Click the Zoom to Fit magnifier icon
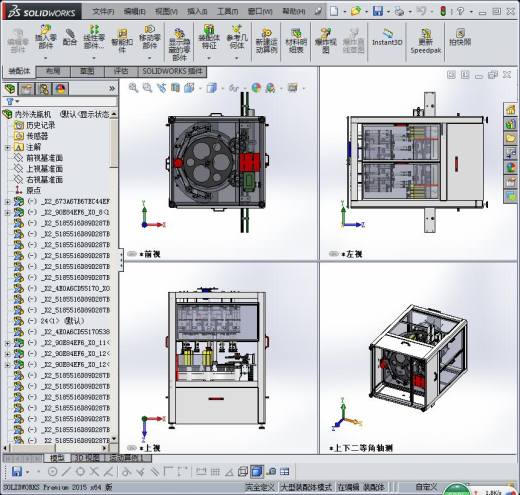 [x=133, y=88]
